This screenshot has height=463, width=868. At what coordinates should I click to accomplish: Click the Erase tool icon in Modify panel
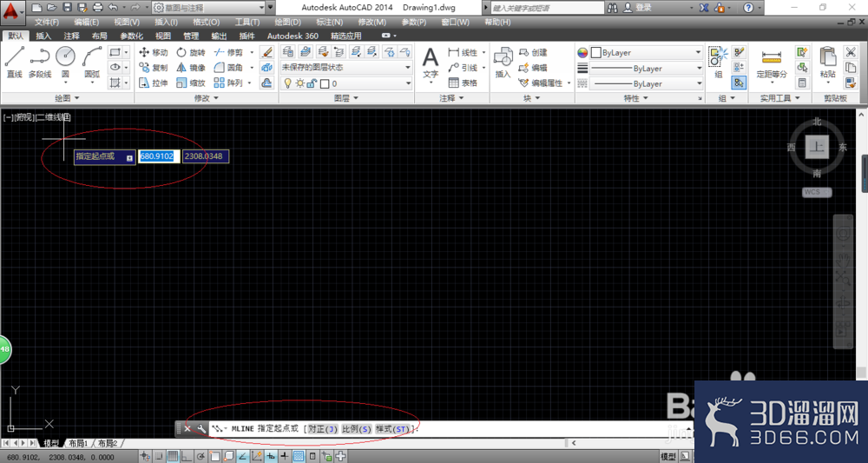[x=266, y=52]
